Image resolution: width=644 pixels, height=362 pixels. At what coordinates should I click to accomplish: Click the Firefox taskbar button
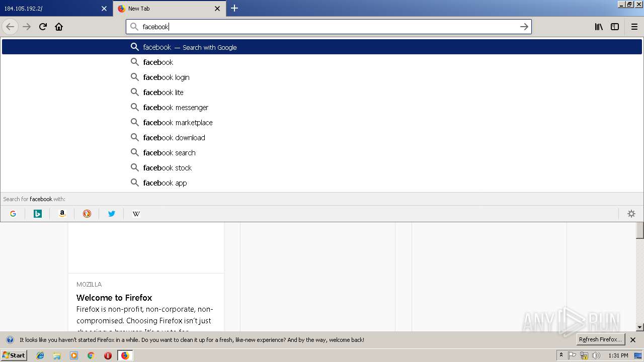(x=125, y=355)
